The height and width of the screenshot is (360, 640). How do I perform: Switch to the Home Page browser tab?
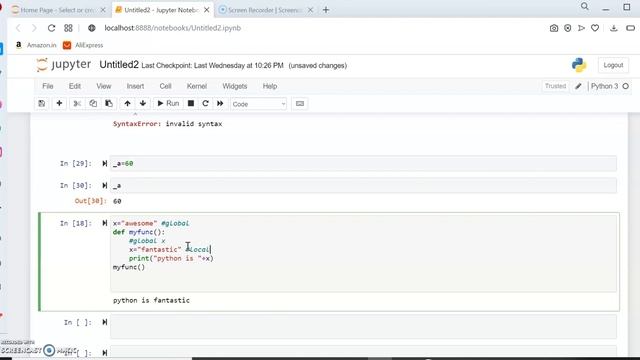(57, 10)
